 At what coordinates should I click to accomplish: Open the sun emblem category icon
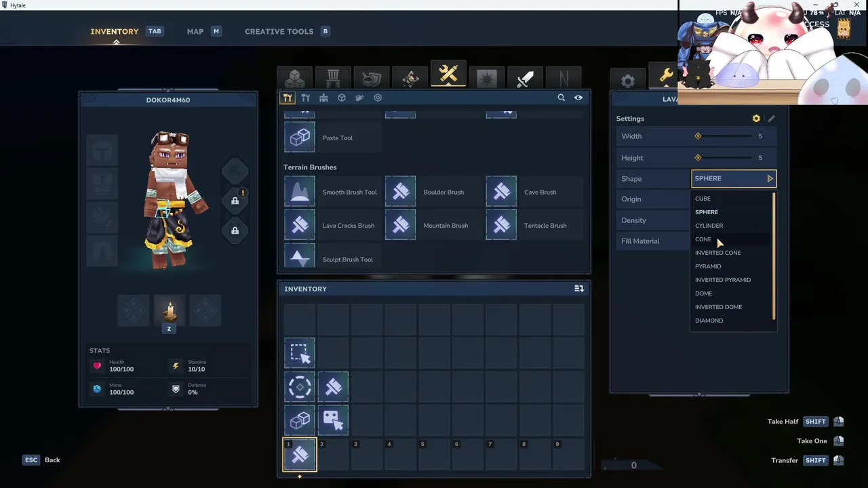coord(486,79)
